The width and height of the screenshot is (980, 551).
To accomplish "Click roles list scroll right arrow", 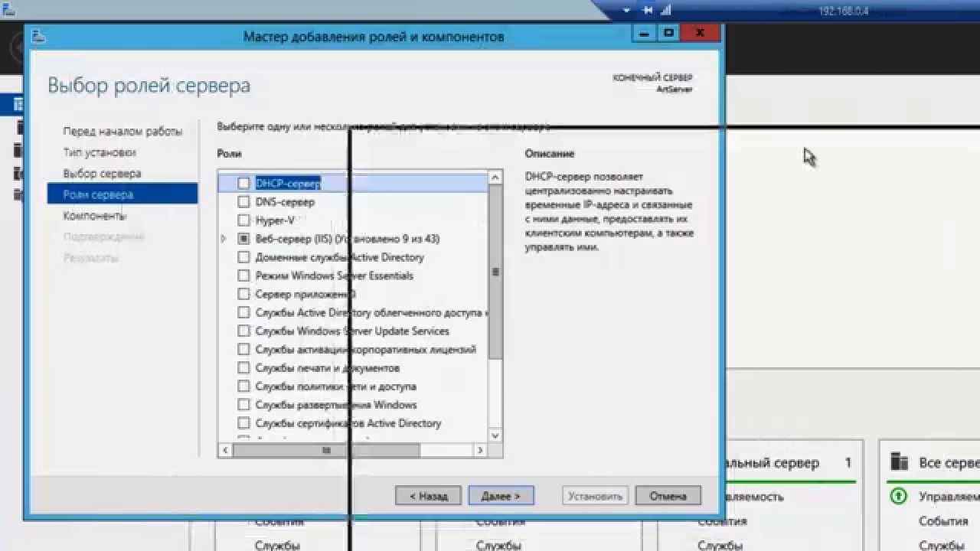I will pyautogui.click(x=481, y=451).
